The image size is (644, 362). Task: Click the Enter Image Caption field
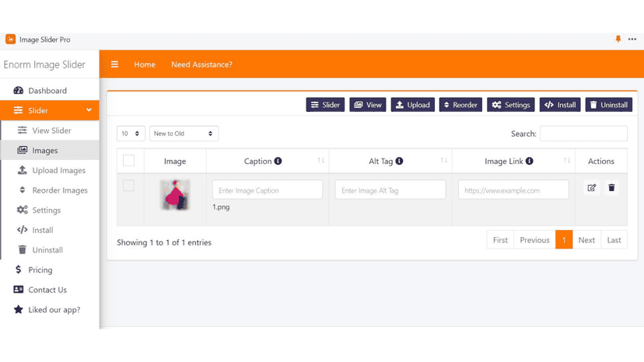coord(268,190)
